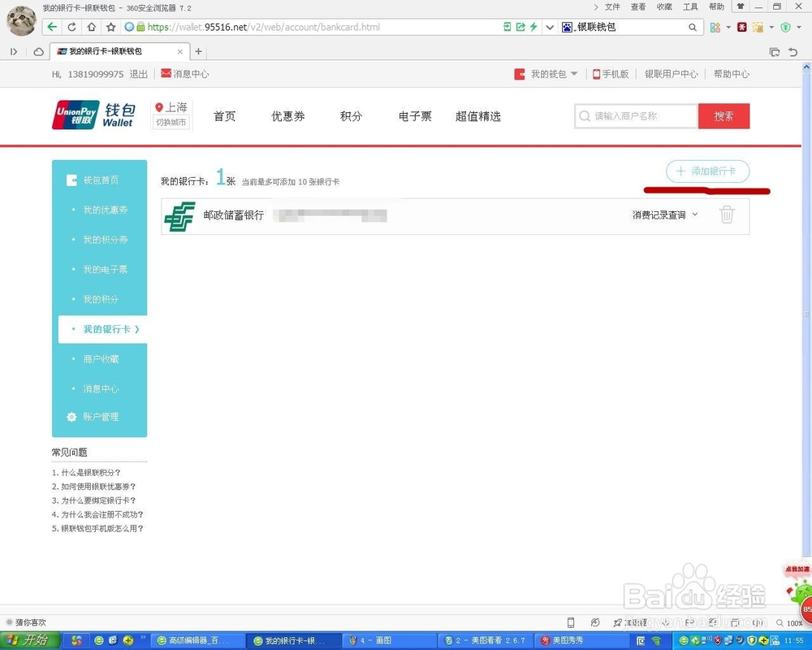Open FAQ 银联钱包手机版怎么用?
This screenshot has width=812, height=650.
pos(97,528)
